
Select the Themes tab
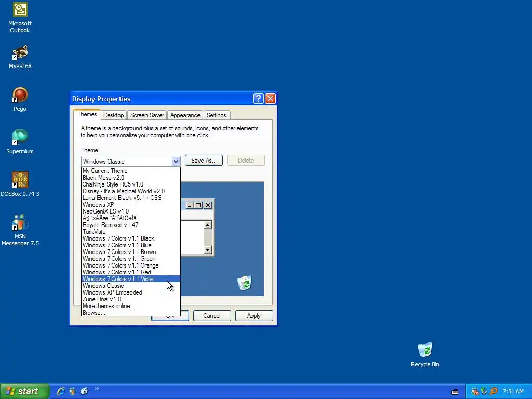pos(87,114)
